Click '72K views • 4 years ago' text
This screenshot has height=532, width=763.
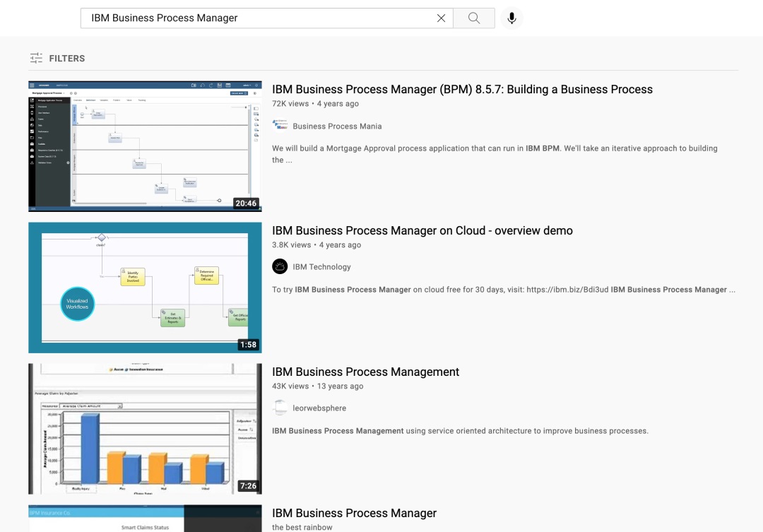[x=315, y=104]
